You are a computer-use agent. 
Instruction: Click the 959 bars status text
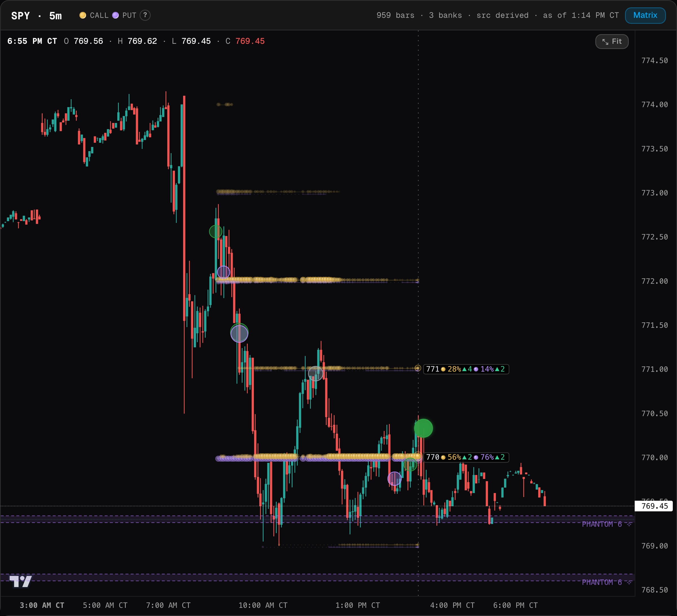(395, 16)
